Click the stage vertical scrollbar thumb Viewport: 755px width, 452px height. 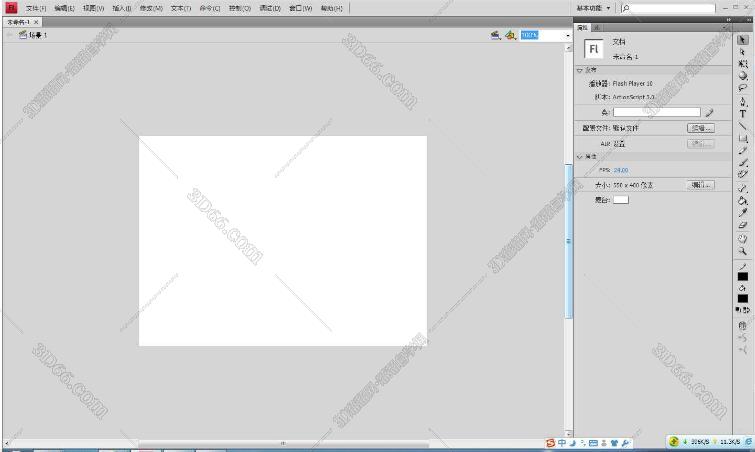pyautogui.click(x=568, y=241)
